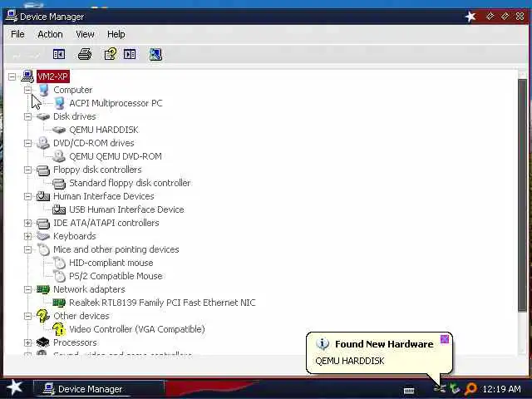Click the Computer category icon
Screen dimensions: 532x399
point(43,90)
